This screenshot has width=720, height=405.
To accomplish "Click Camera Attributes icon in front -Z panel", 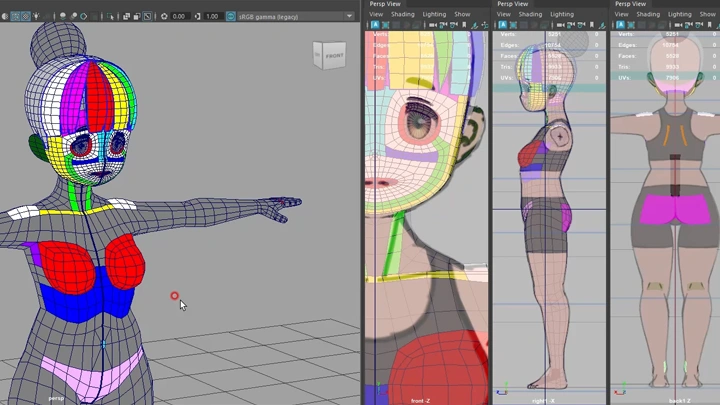I will click(454, 25).
